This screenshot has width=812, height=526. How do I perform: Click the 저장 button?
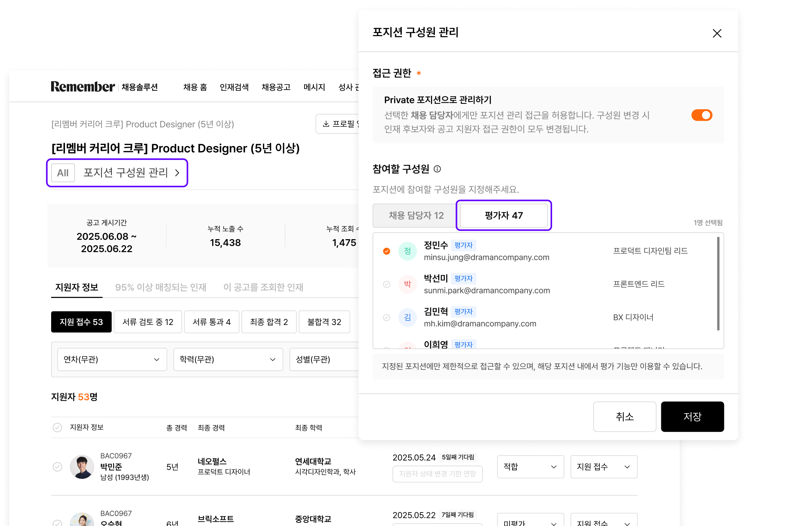(x=692, y=416)
